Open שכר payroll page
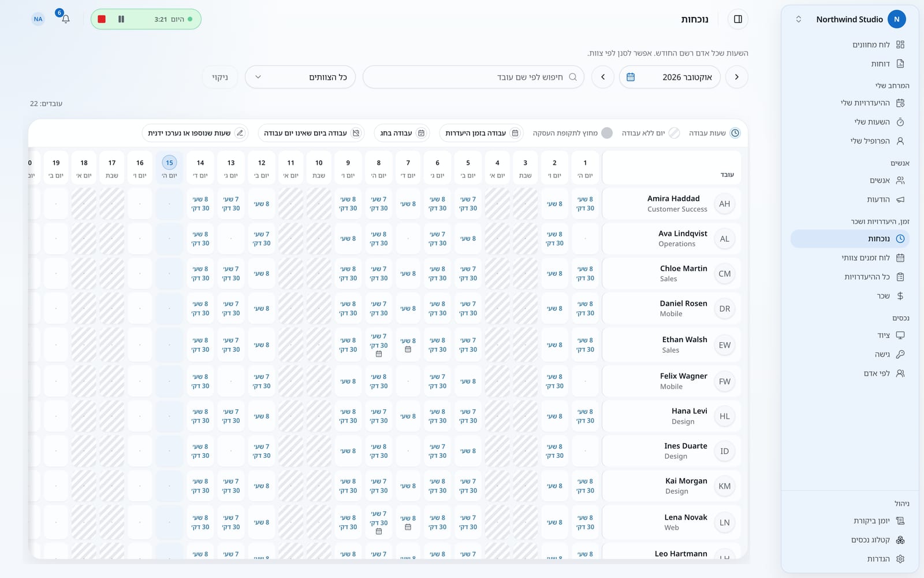924x578 pixels. coord(850,296)
